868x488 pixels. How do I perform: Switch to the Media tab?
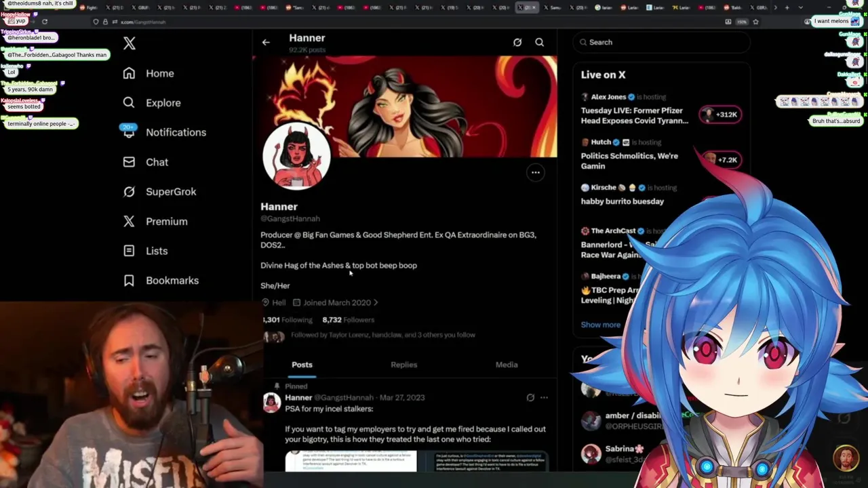[x=507, y=365]
